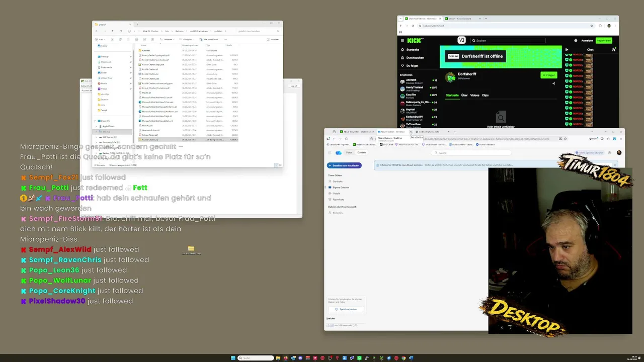Open File Explorer from the taskbar

click(x=278, y=358)
